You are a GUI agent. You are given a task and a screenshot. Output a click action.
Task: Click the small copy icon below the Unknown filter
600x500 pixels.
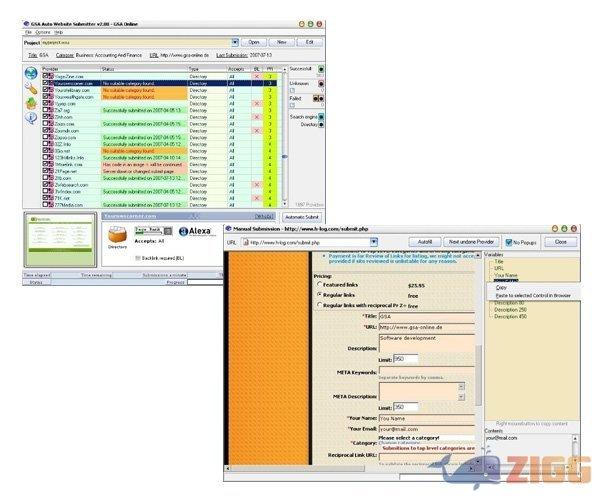tap(292, 91)
